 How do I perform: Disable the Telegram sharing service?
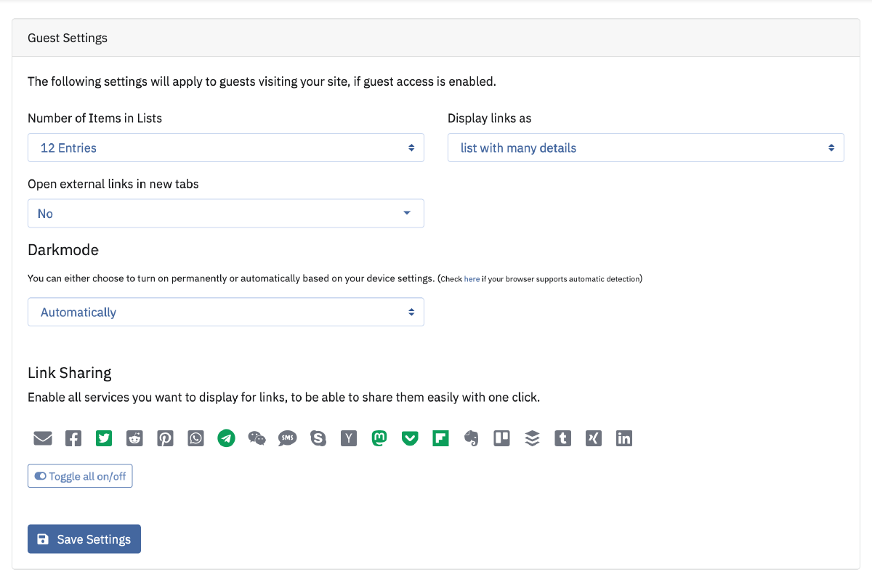pyautogui.click(x=226, y=438)
